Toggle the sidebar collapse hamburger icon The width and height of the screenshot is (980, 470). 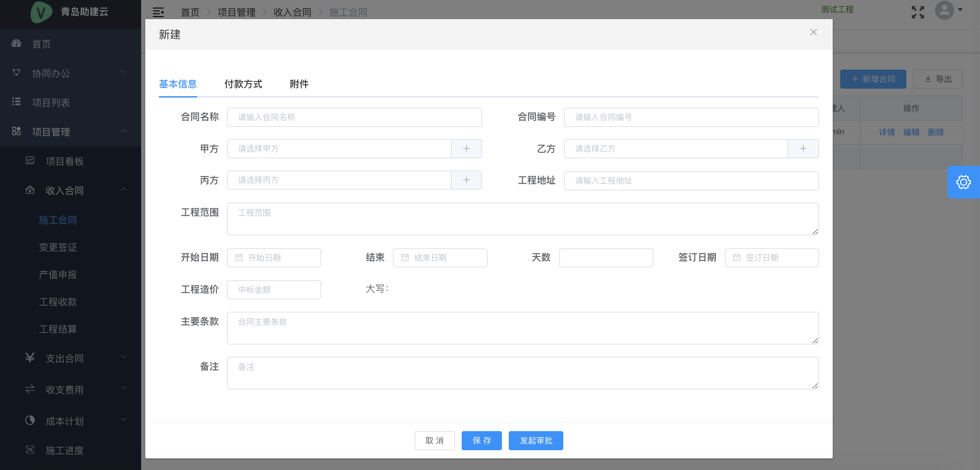tap(158, 12)
